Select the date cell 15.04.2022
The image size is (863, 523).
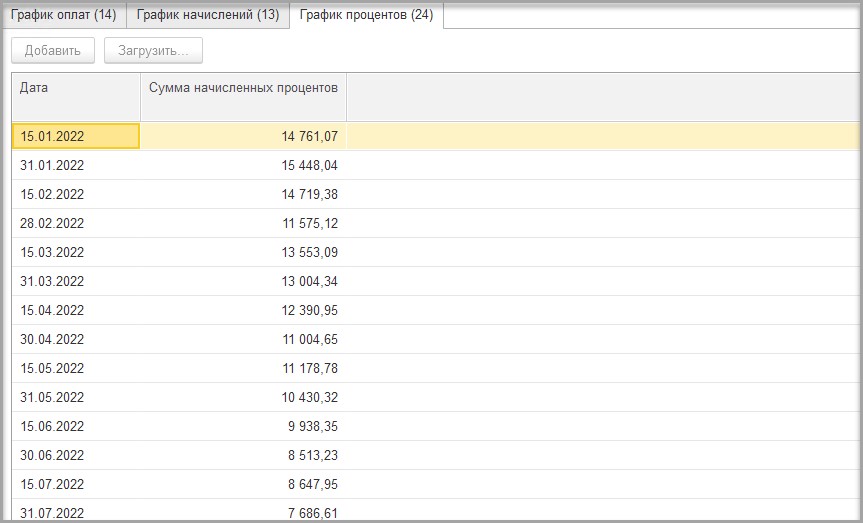click(76, 310)
